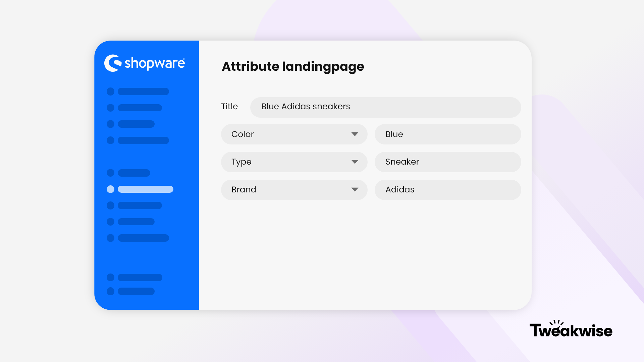
Task: Click the Color dropdown arrow
Action: (x=355, y=134)
